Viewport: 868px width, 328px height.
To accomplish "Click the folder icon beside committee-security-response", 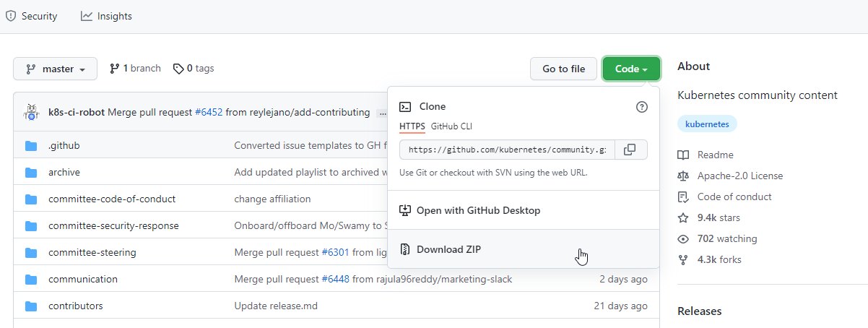I will click(x=31, y=225).
